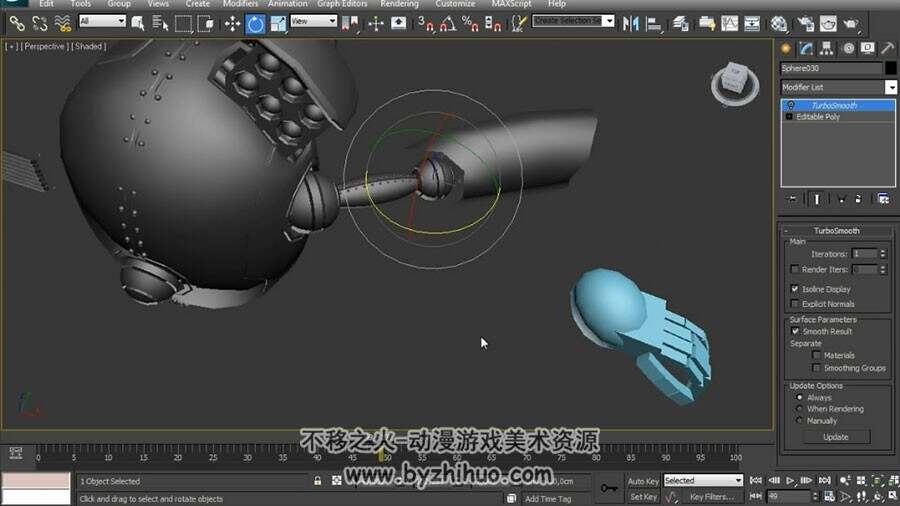Activate the Select and Move tool
This screenshot has height=506, width=900.
click(232, 24)
